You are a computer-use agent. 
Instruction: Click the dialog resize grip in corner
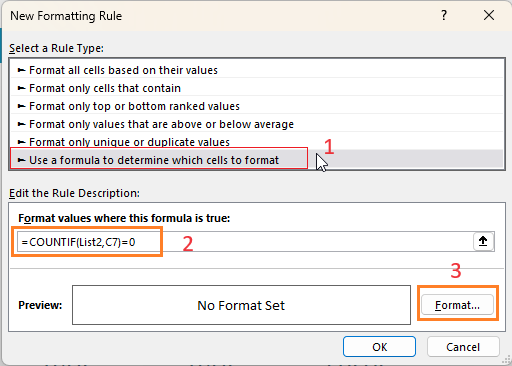(x=506, y=360)
